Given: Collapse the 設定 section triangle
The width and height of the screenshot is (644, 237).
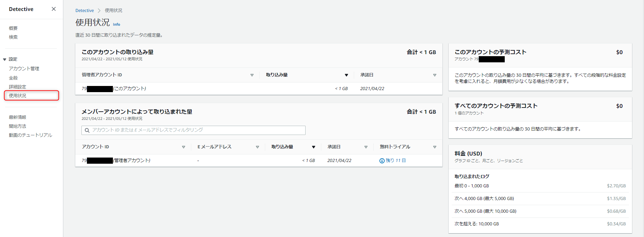Looking at the screenshot, I should click(5, 60).
